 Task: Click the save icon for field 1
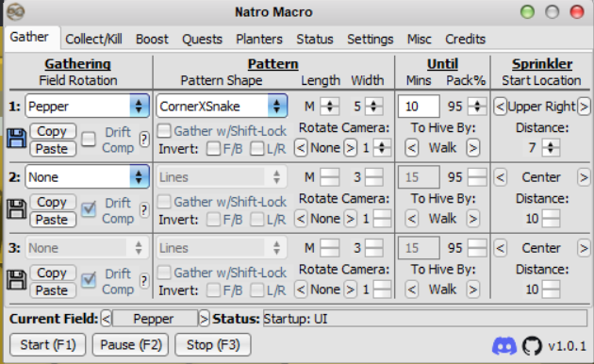pos(17,139)
